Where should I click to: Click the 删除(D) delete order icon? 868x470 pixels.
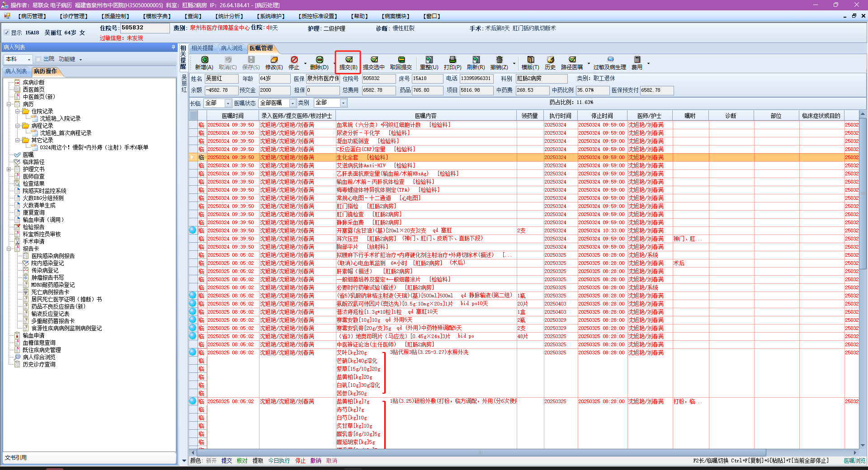coord(319,60)
